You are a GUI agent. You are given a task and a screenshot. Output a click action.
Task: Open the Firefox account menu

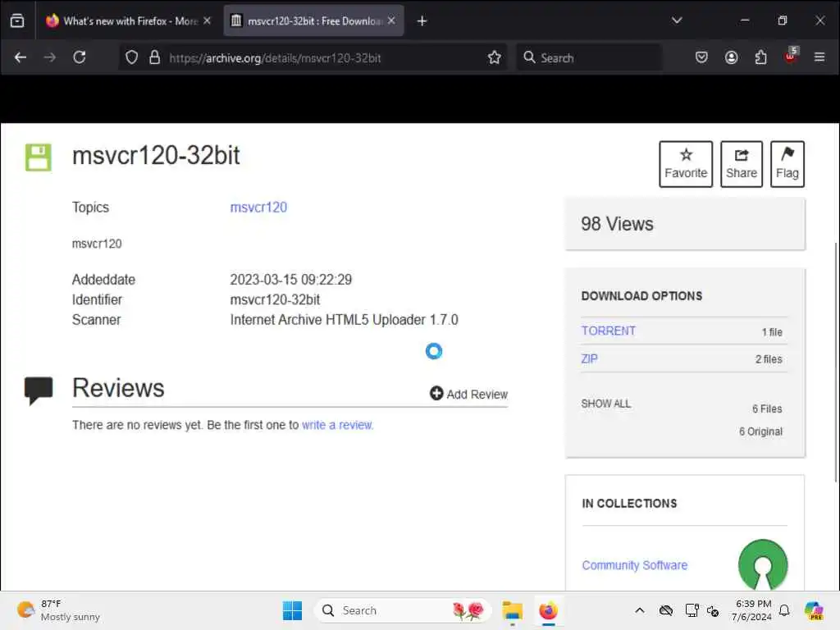point(731,57)
